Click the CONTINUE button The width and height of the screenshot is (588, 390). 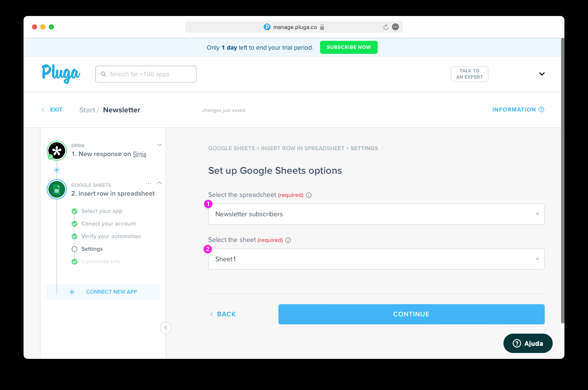411,314
